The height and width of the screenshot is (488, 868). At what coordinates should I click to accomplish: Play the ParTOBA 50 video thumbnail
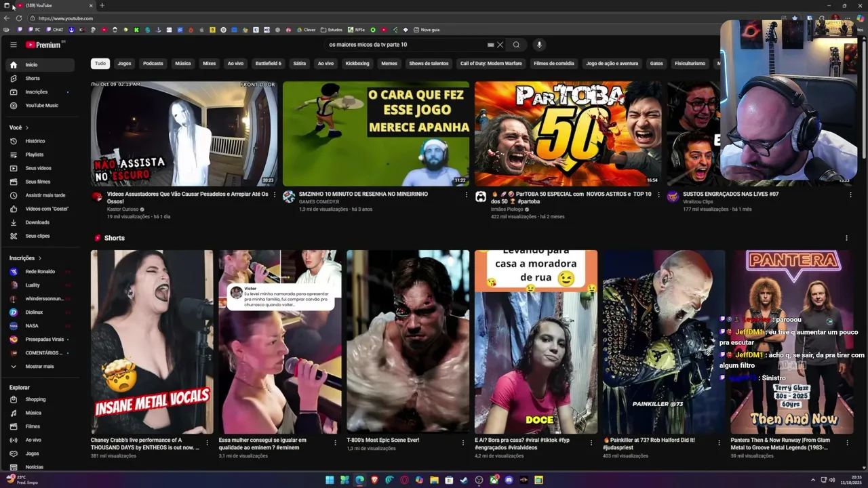pos(568,134)
